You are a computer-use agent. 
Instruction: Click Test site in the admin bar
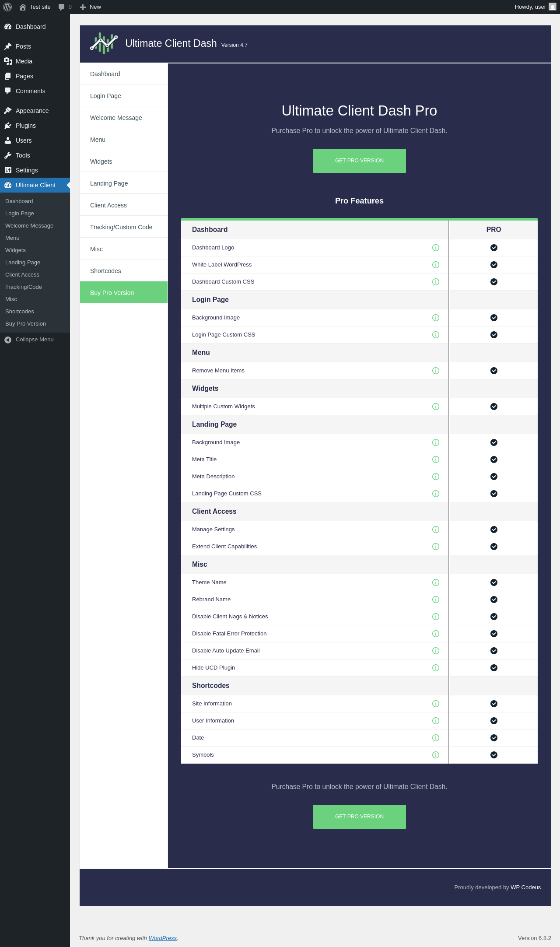point(35,7)
